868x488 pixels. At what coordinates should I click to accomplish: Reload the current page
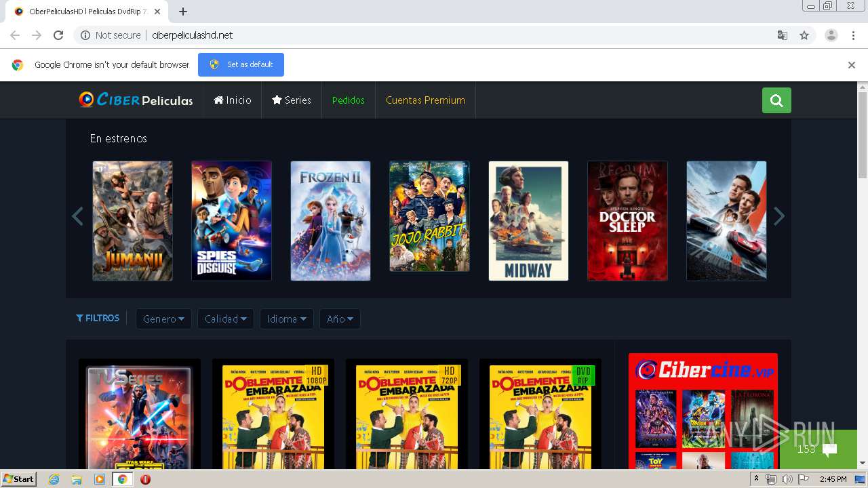click(x=58, y=35)
